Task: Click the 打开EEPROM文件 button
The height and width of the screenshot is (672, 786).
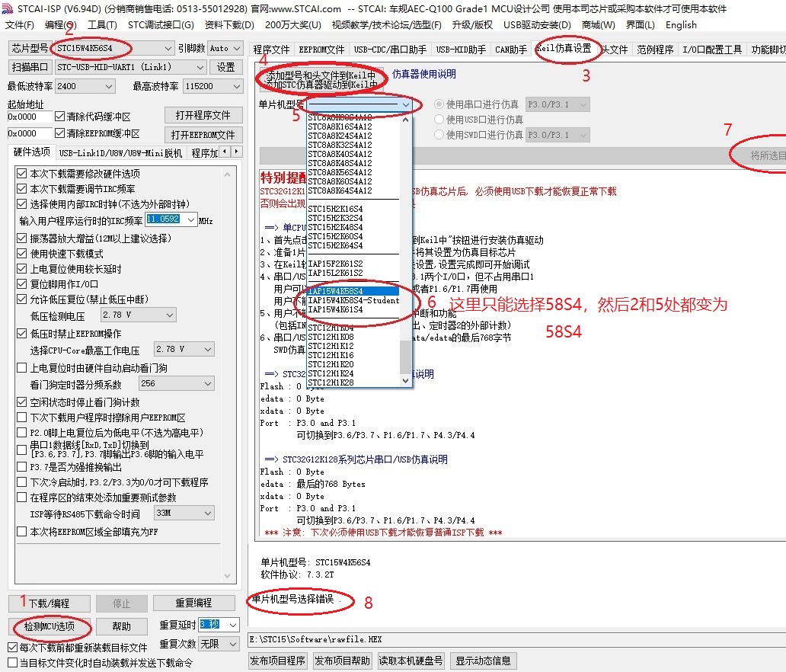Action: pyautogui.click(x=203, y=134)
